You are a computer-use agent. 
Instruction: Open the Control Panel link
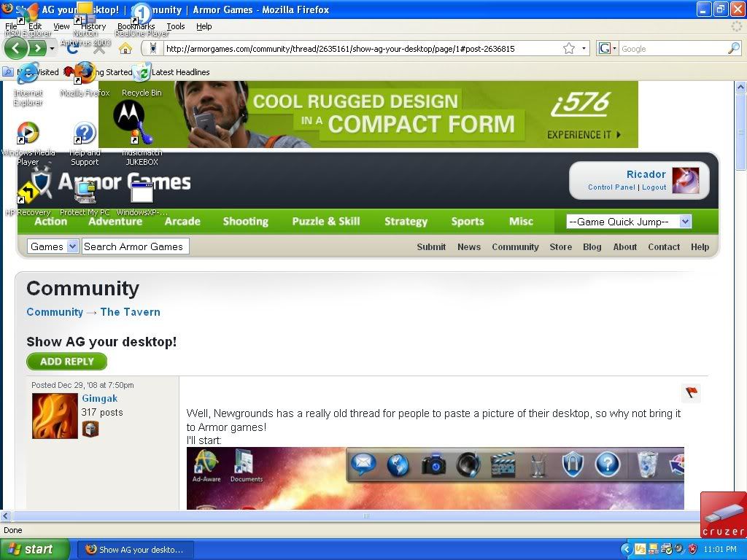[612, 187]
